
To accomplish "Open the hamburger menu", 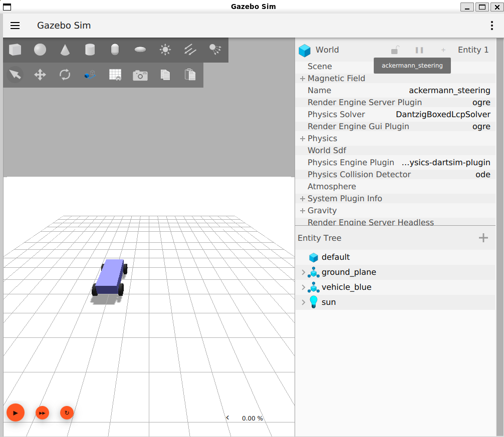I will tap(15, 26).
